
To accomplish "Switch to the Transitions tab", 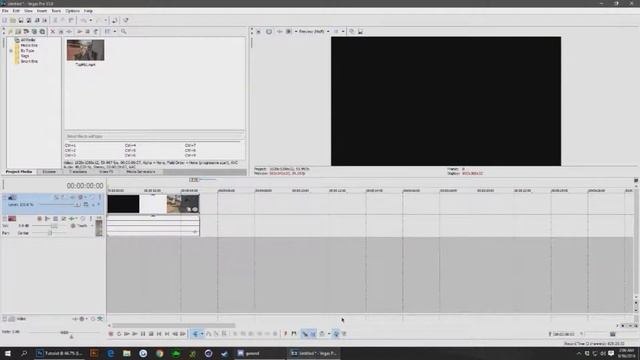I will pyautogui.click(x=78, y=172).
